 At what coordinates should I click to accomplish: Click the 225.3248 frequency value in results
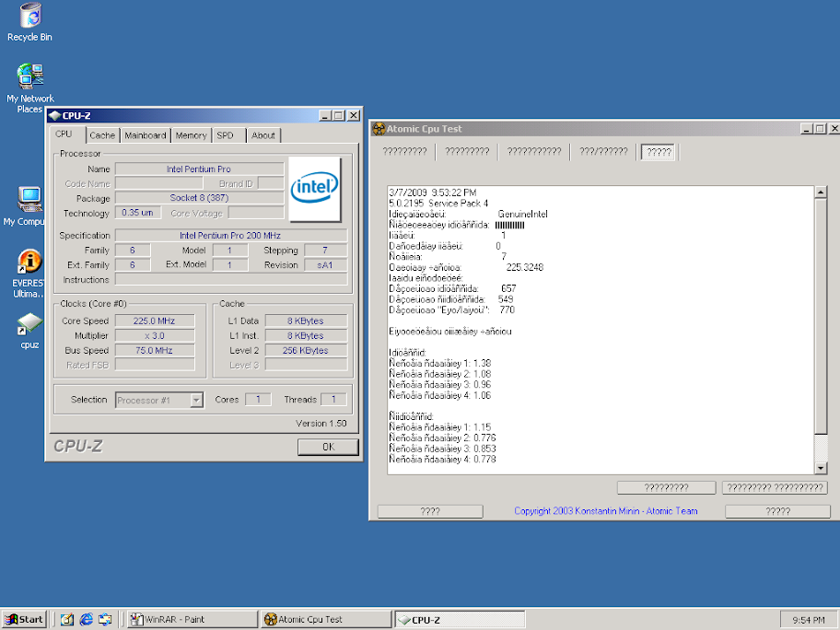coord(524,267)
